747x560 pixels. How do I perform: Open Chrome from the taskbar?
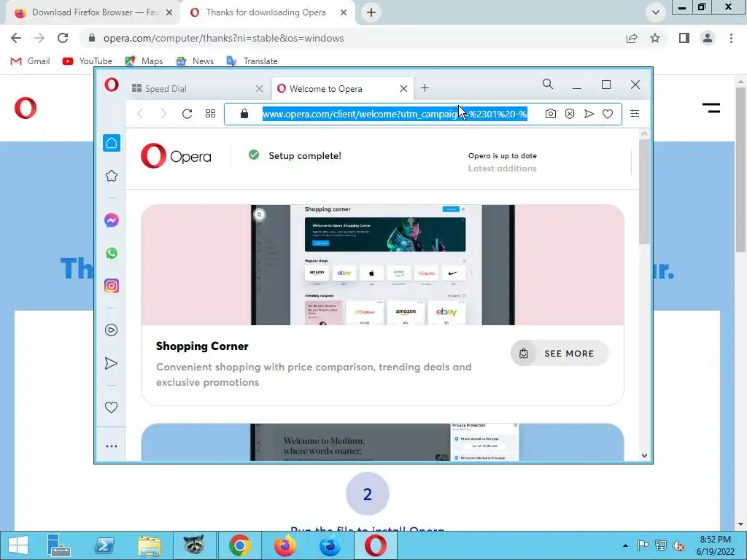pos(239,545)
